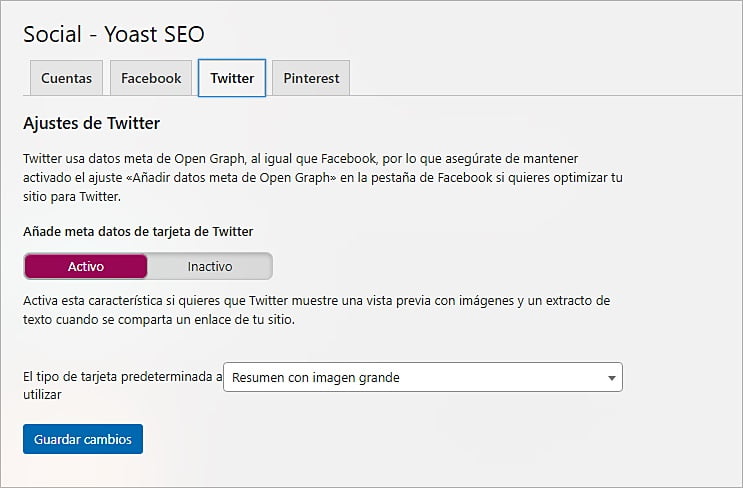The width and height of the screenshot is (743, 488).
Task: Save settings with Guardar cambios button
Action: (83, 439)
